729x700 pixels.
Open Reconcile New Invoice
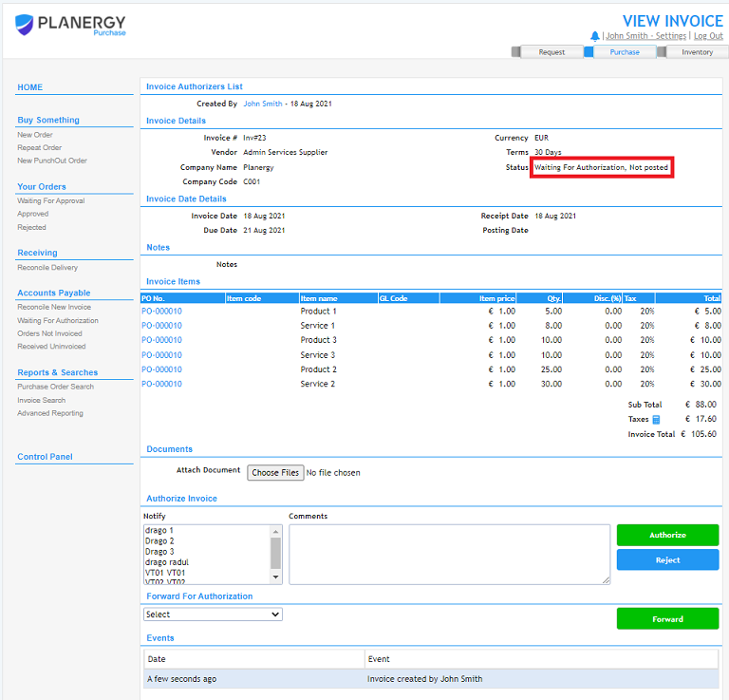[x=54, y=308]
